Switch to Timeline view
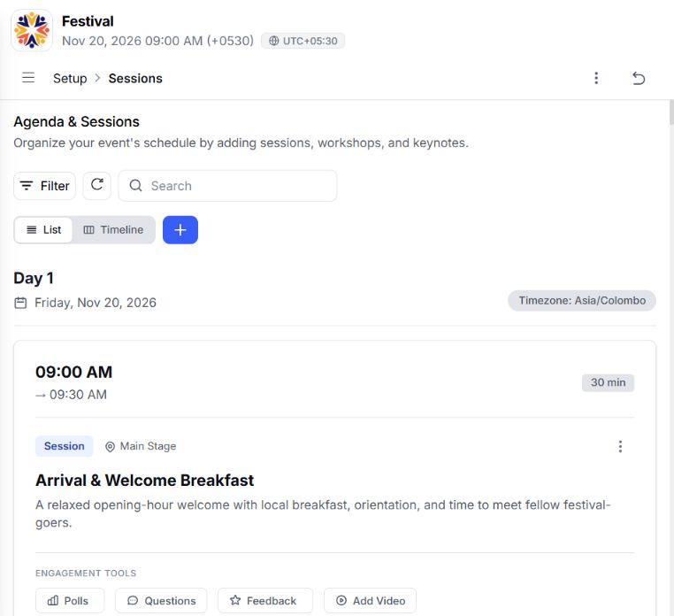 point(113,230)
